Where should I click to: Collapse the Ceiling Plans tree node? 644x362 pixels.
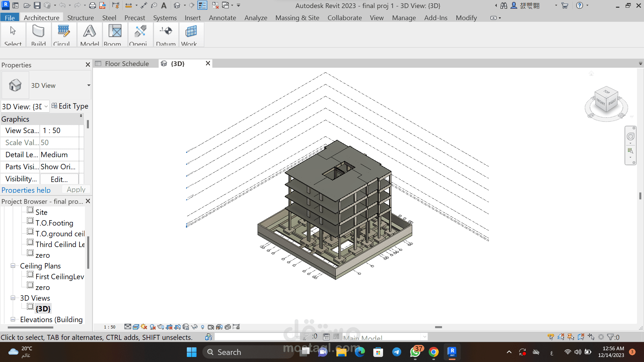click(x=13, y=266)
